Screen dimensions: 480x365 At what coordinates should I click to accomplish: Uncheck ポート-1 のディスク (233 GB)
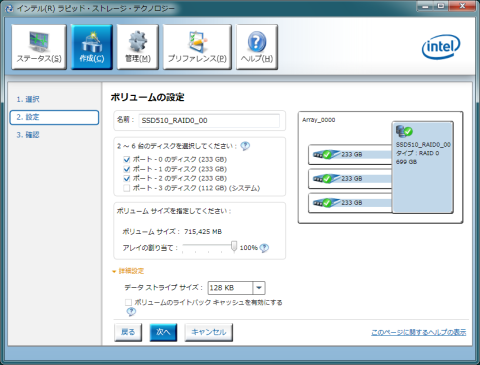tap(127, 169)
